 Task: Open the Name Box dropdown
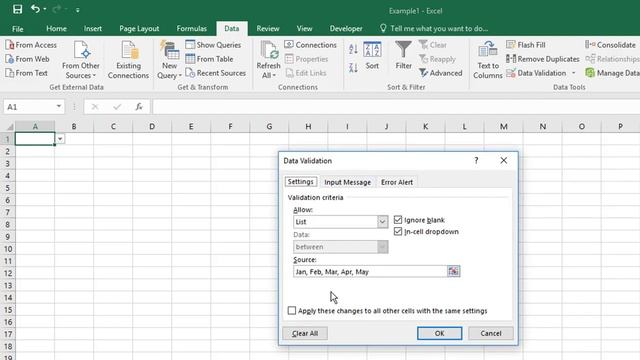pos(59,107)
